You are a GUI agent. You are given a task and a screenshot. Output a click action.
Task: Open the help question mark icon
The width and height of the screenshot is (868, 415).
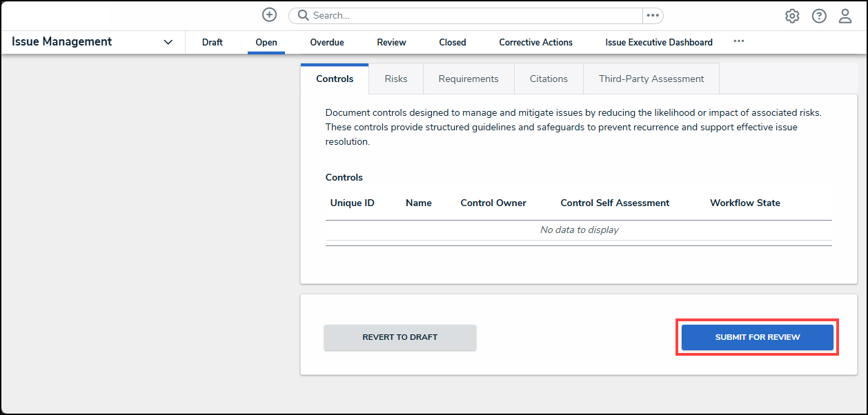819,16
